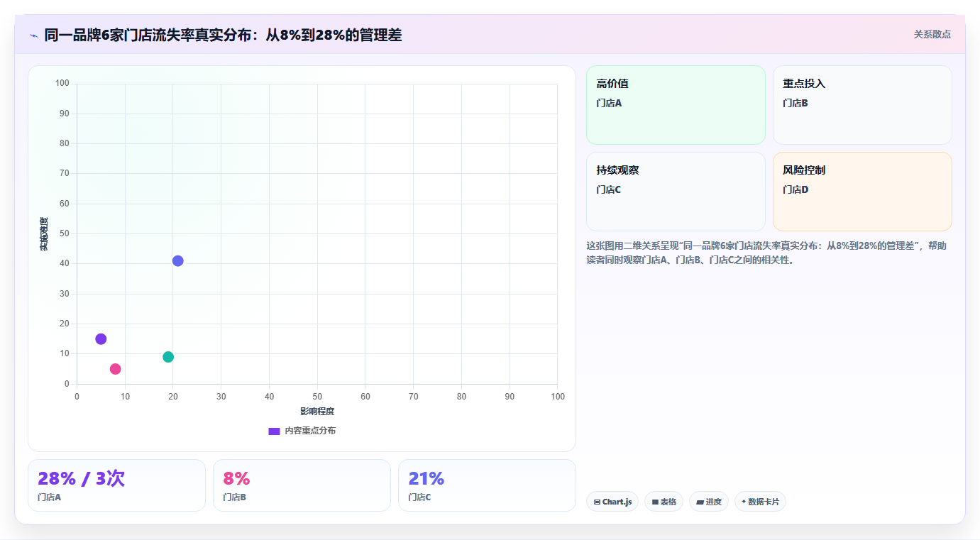The image size is (980, 540).
Task: Click the chart title 同一品牌6家门店流失率真实分布
Action: pos(223,35)
